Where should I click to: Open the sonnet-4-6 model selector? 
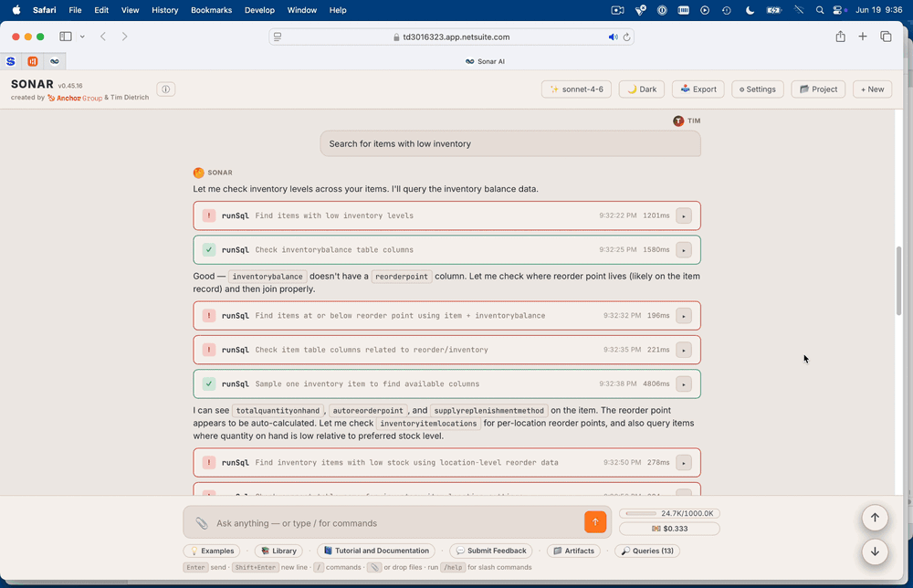576,89
